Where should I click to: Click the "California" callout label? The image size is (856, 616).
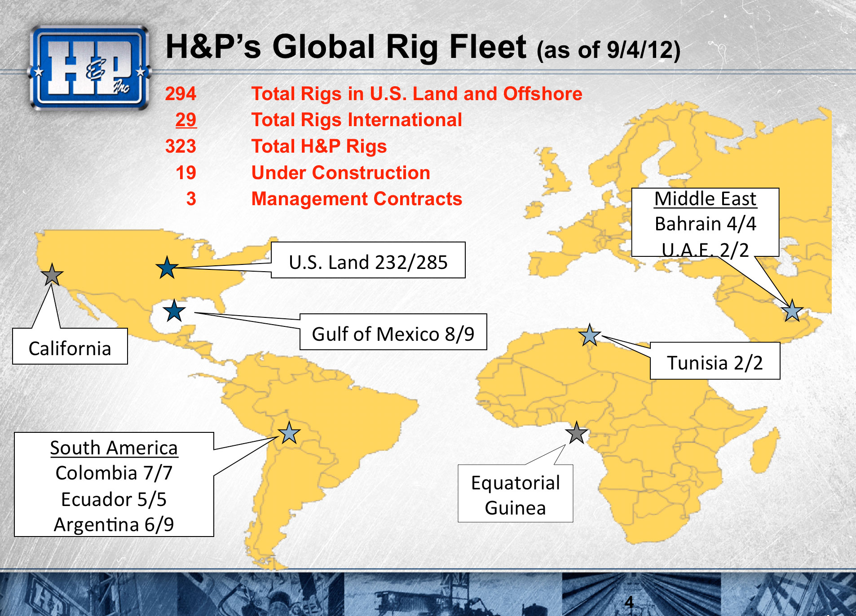[70, 346]
